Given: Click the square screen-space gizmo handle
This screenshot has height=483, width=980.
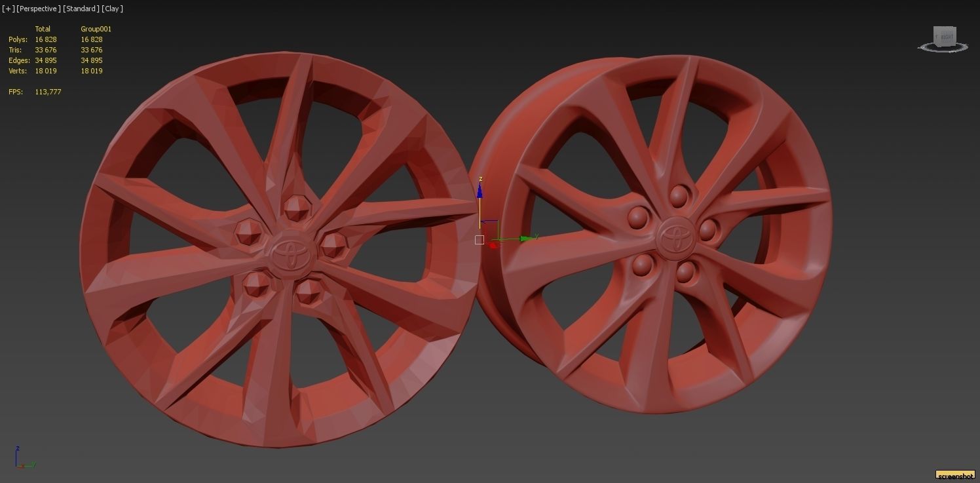Looking at the screenshot, I should tap(480, 240).
